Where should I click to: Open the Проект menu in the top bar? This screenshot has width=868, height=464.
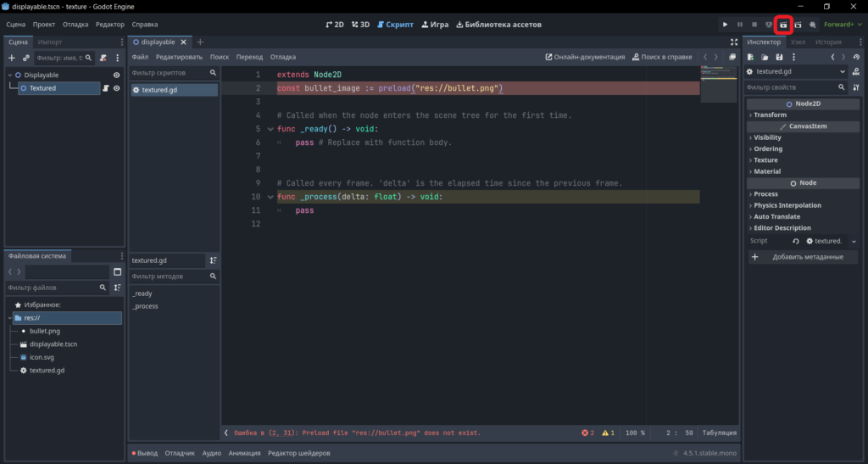pyautogui.click(x=44, y=25)
